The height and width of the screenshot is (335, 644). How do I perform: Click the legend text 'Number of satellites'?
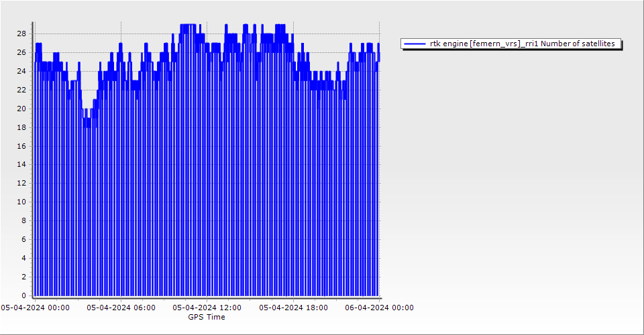coord(578,44)
